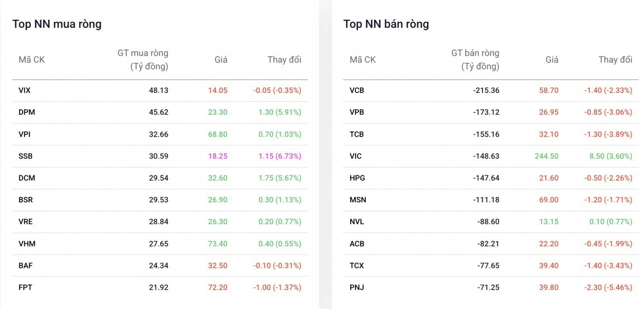Click BAF change -0.10 (-0.31%)
644x309 pixels.
coord(277,266)
